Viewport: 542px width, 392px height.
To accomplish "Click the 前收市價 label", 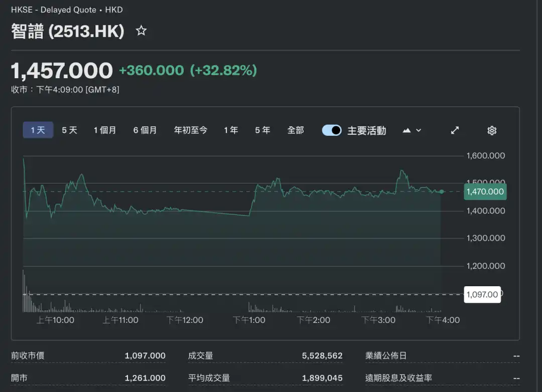I will [x=28, y=355].
